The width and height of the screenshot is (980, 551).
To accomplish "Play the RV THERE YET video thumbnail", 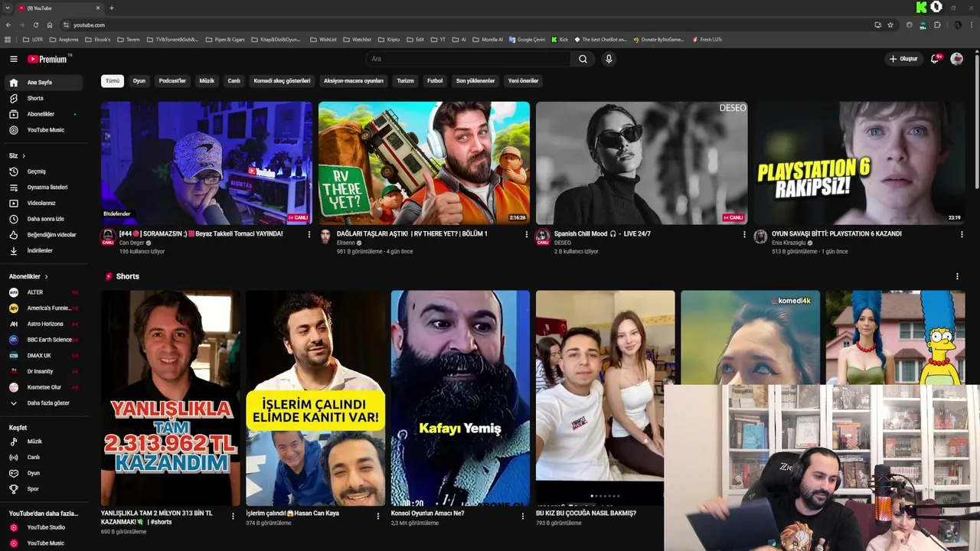I will click(424, 163).
